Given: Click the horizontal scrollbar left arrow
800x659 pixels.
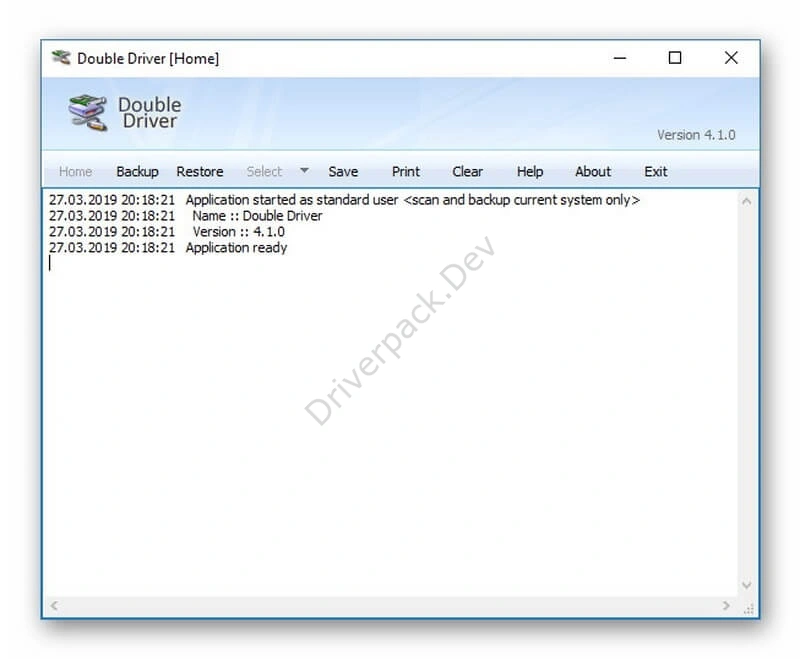Looking at the screenshot, I should point(54,605).
